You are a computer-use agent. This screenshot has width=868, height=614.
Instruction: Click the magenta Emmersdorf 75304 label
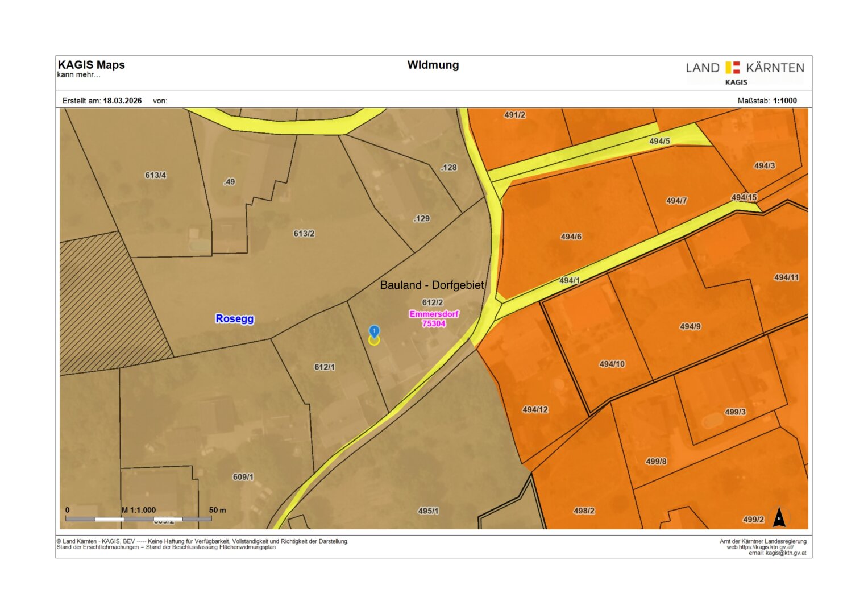(x=434, y=318)
